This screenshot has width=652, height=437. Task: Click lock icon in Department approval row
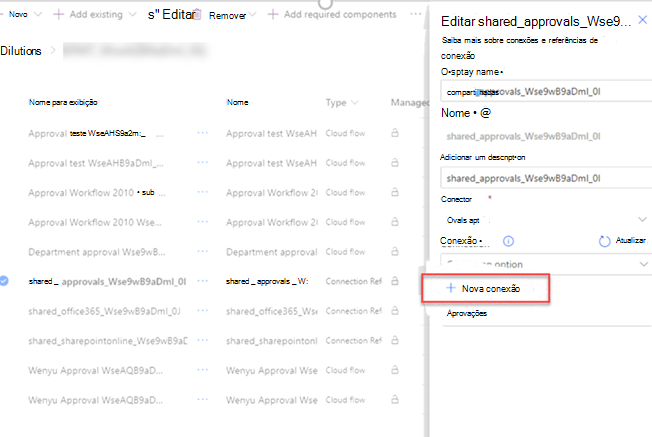pos(395,252)
